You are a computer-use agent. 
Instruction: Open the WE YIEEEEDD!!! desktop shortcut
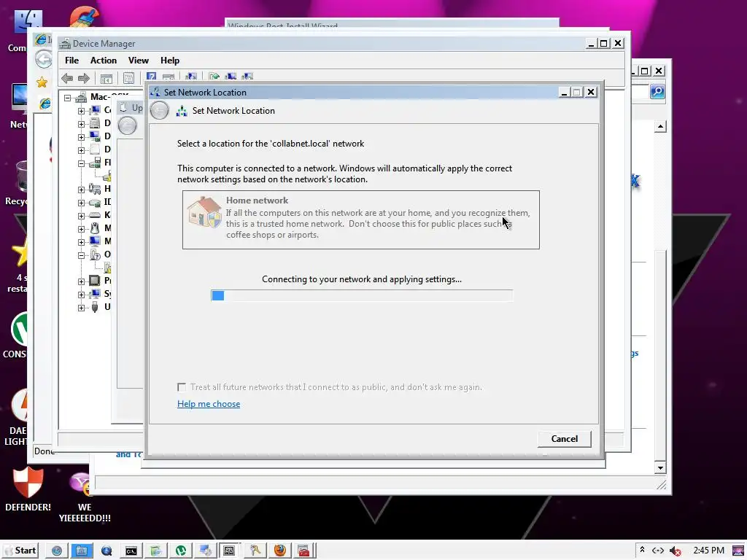85,497
